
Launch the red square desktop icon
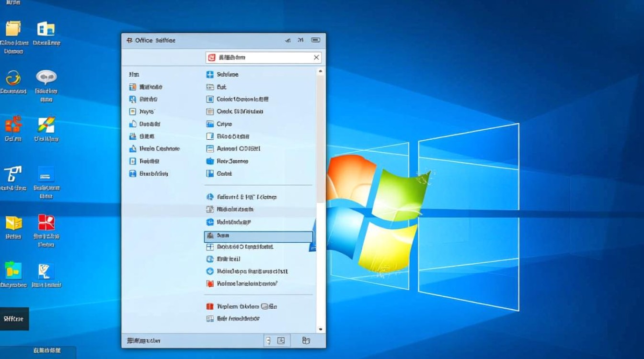tap(46, 223)
